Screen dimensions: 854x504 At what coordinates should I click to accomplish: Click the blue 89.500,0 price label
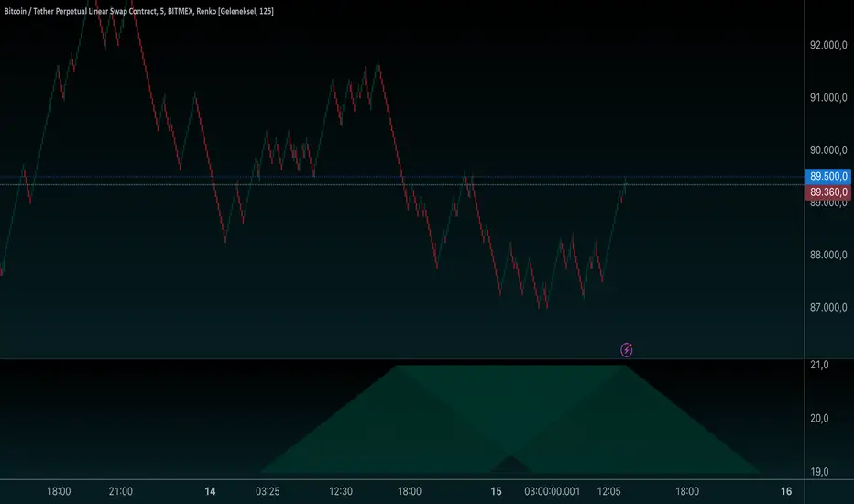(827, 176)
